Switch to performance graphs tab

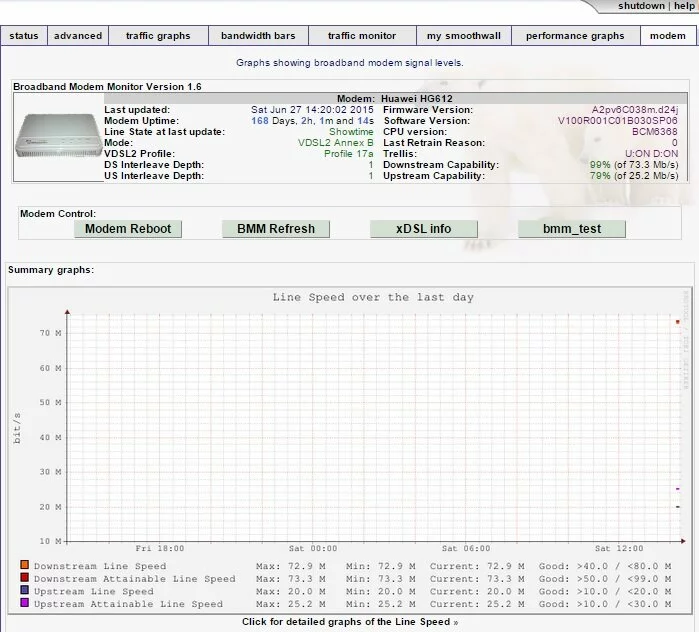(575, 36)
